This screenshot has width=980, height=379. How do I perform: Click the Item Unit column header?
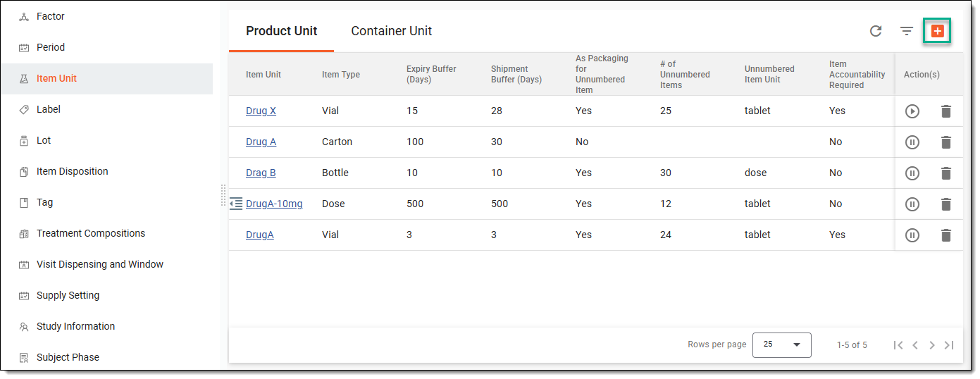pyautogui.click(x=263, y=75)
